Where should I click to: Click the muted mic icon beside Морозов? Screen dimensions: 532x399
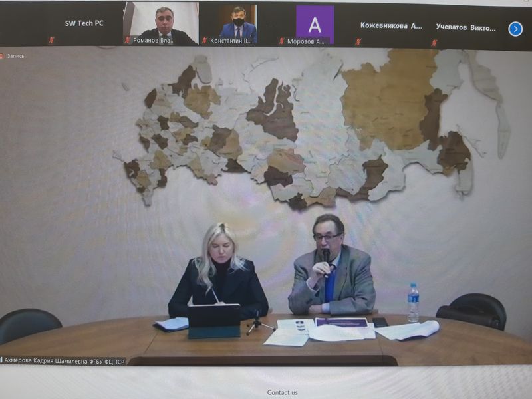click(281, 41)
